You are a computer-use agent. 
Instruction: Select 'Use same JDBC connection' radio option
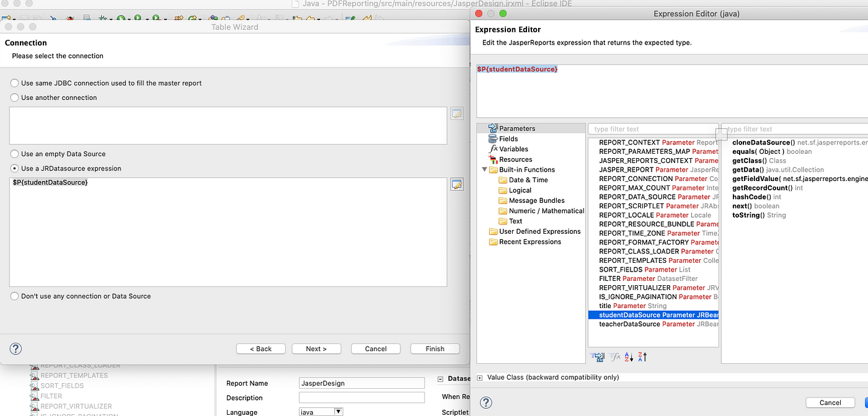point(14,83)
